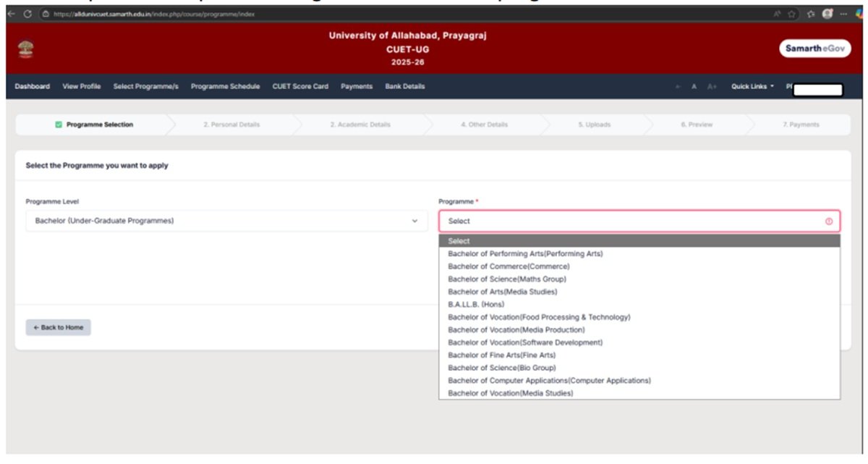Expand the Quick Links dropdown
868x464 pixels.
[752, 87]
